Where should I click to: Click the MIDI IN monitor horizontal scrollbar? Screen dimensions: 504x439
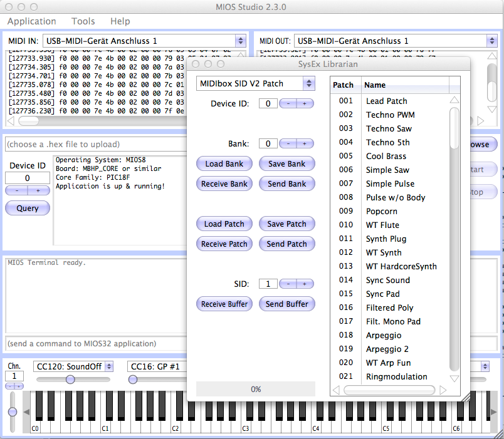29,121
